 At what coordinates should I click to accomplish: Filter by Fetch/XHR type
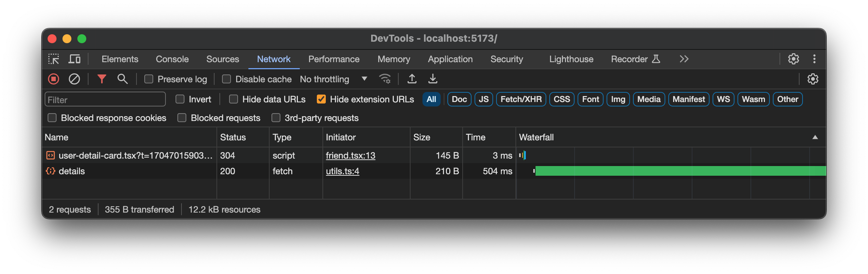pyautogui.click(x=521, y=99)
